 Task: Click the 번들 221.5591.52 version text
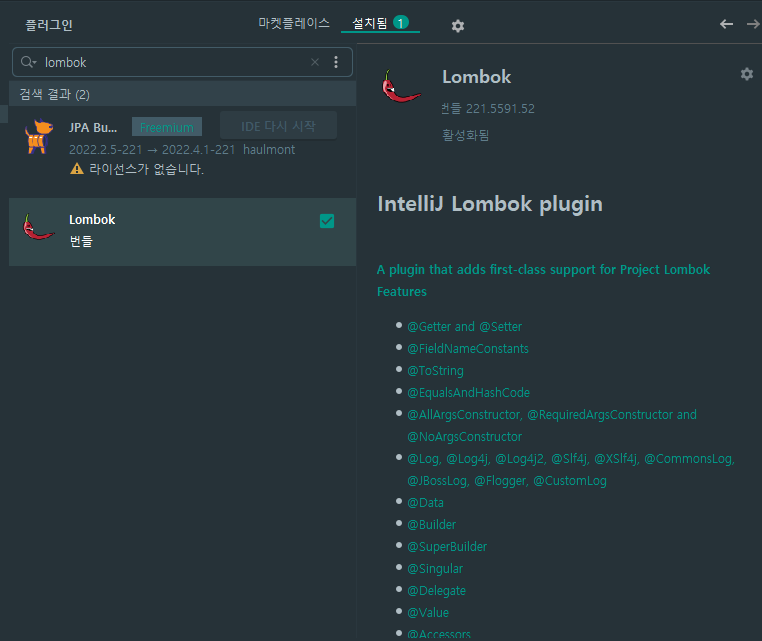[488, 108]
